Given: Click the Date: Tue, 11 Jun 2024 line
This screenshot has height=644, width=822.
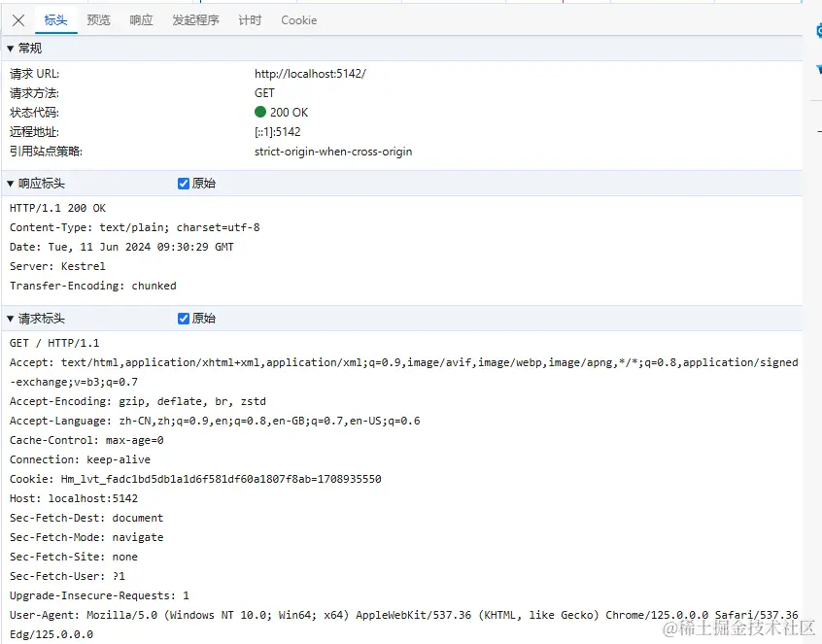Looking at the screenshot, I should point(121,247).
